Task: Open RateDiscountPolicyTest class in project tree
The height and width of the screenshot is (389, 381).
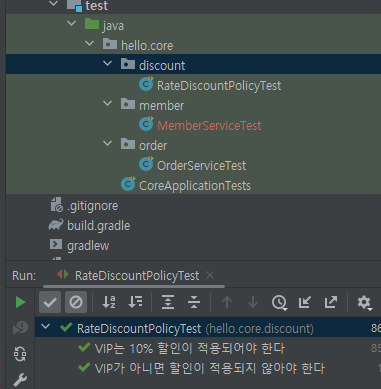Action: [x=219, y=86]
